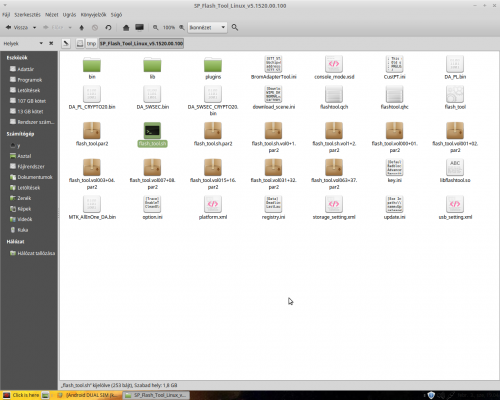Open Asztal in the sidebar
The width and height of the screenshot is (500, 400).
click(x=21, y=156)
